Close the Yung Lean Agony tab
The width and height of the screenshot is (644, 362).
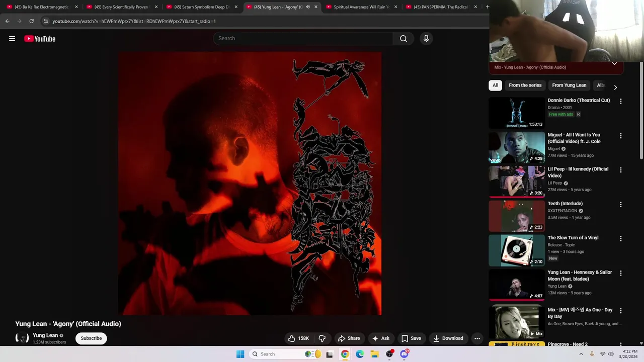[x=316, y=7]
